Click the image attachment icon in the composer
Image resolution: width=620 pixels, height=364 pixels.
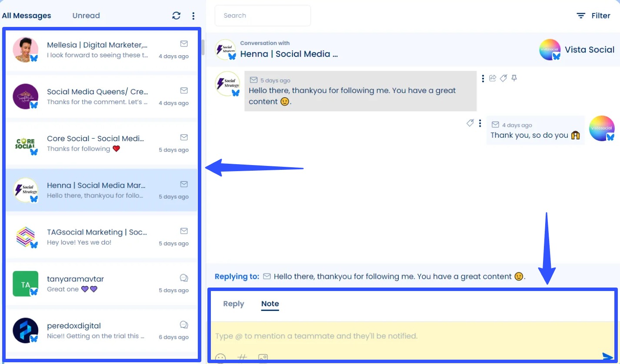pyautogui.click(x=262, y=357)
